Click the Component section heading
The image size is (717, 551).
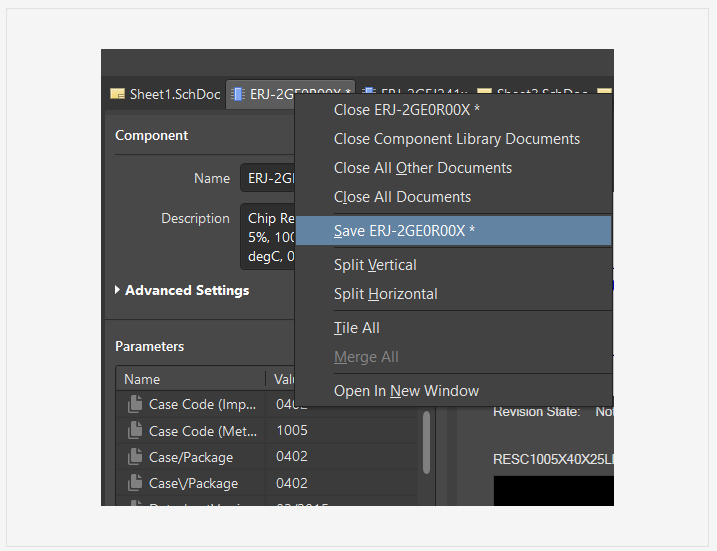click(151, 135)
